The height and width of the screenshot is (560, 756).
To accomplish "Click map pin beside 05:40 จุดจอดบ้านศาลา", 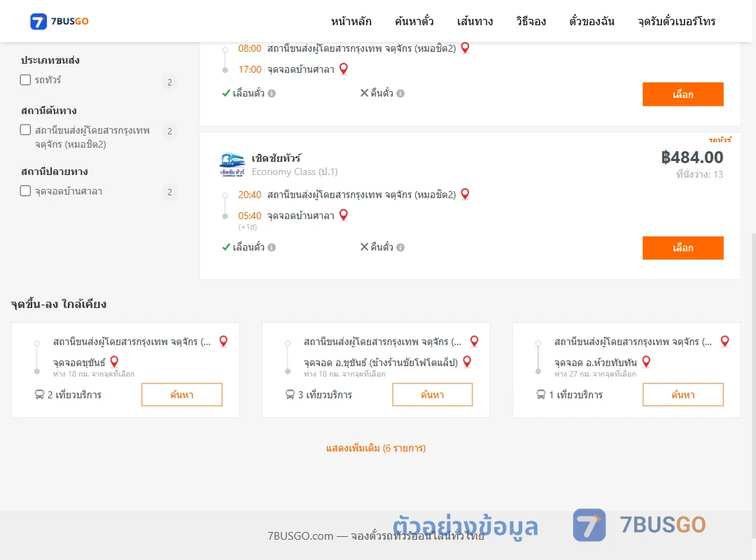I will click(x=343, y=215).
